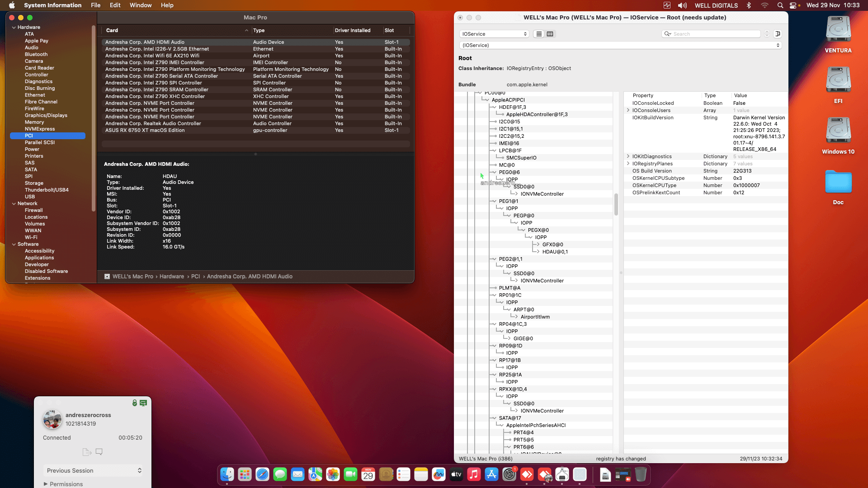This screenshot has width=868, height=488.
Task: Collapse the Network section in sidebar
Action: pos(14,204)
